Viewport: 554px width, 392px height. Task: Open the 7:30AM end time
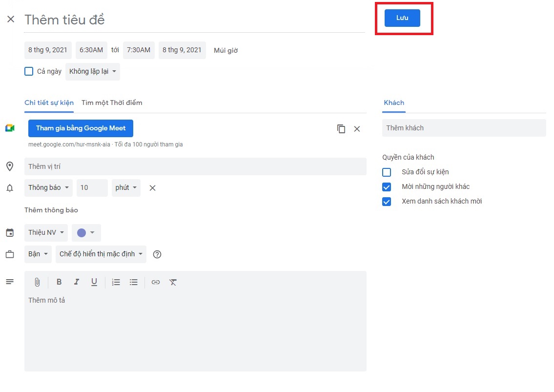pos(139,50)
